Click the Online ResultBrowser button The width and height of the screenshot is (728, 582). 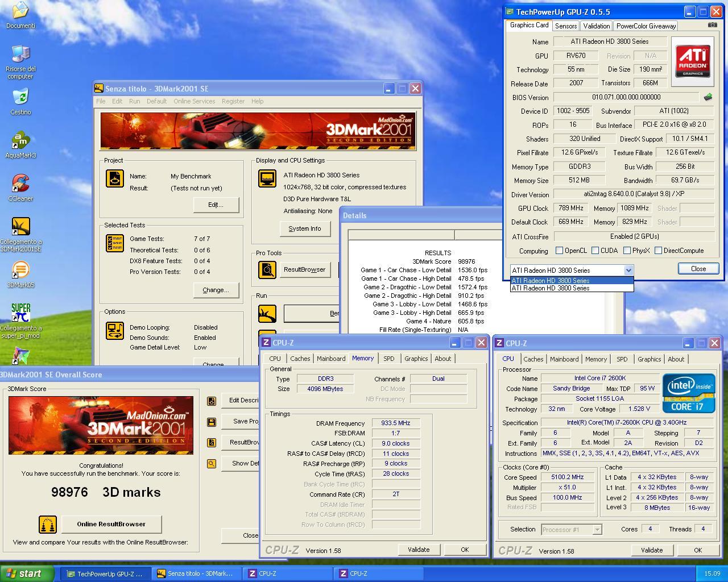pyautogui.click(x=111, y=524)
